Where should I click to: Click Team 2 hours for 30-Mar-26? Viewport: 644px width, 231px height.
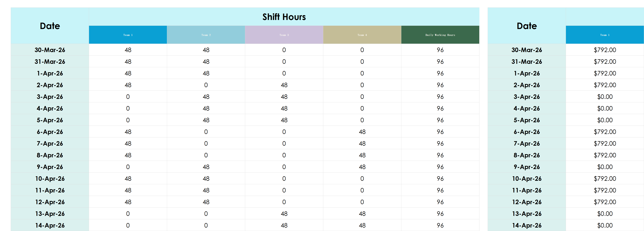click(206, 50)
